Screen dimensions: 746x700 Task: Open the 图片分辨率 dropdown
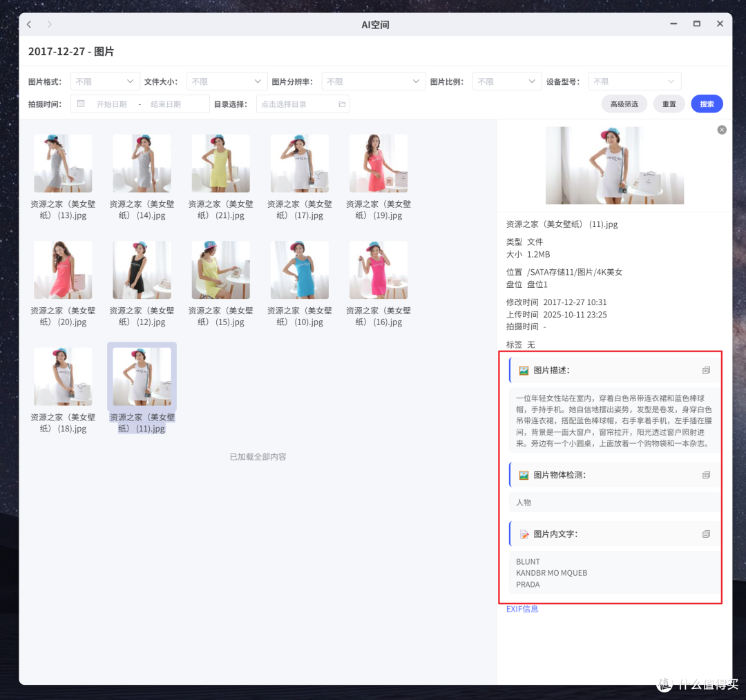[x=374, y=81]
